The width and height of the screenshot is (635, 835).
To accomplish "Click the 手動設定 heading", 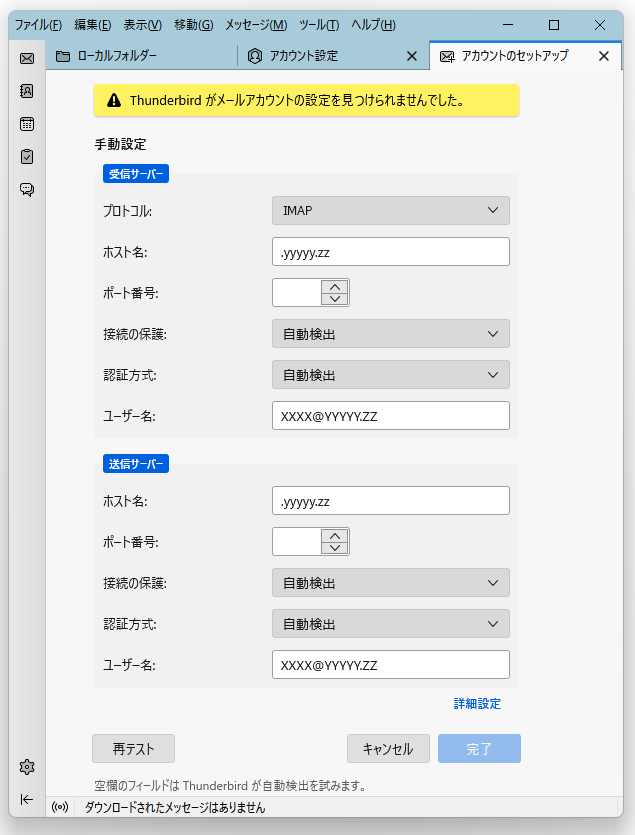I will 120,144.
